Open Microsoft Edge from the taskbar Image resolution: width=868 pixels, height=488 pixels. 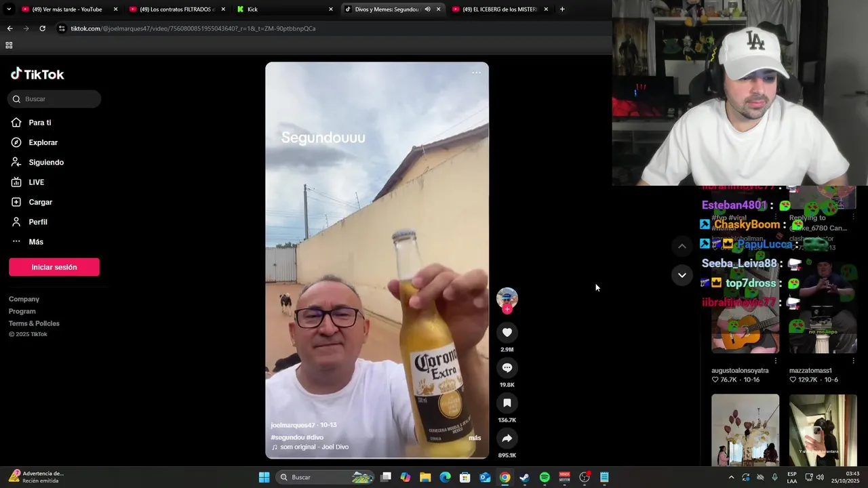[x=445, y=477]
